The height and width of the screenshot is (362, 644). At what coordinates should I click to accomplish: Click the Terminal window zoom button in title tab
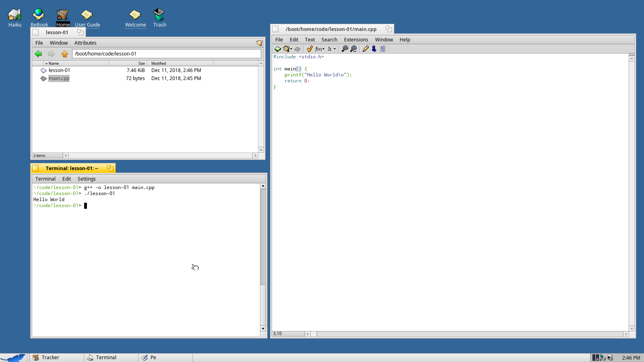tap(110, 168)
